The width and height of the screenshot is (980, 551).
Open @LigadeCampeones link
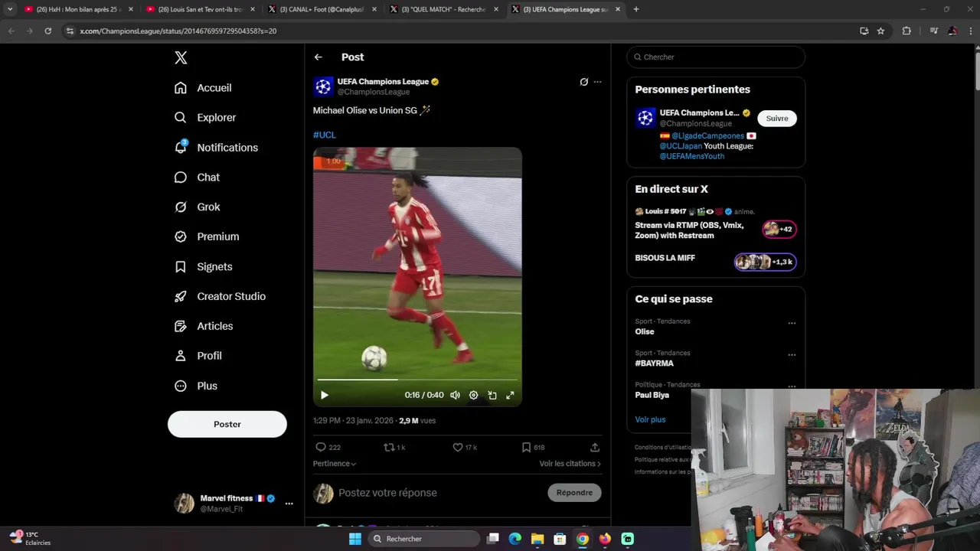click(x=707, y=136)
